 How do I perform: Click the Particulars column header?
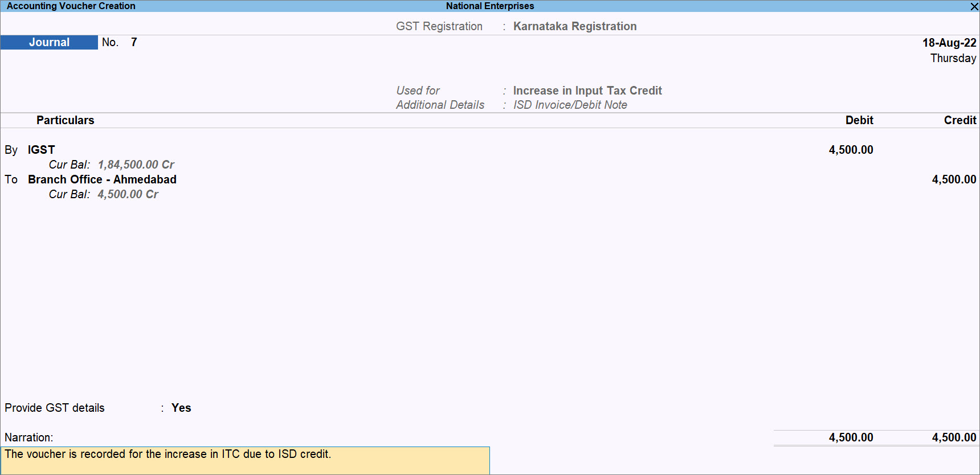(x=66, y=120)
